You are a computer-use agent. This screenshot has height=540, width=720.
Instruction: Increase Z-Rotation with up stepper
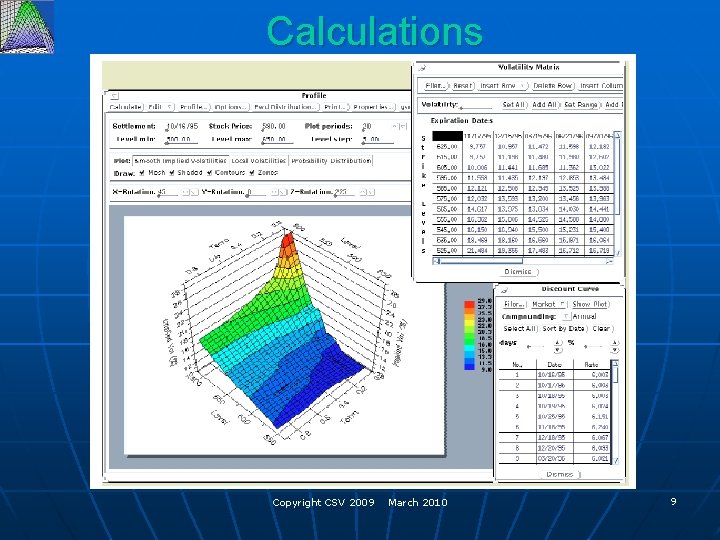click(362, 192)
